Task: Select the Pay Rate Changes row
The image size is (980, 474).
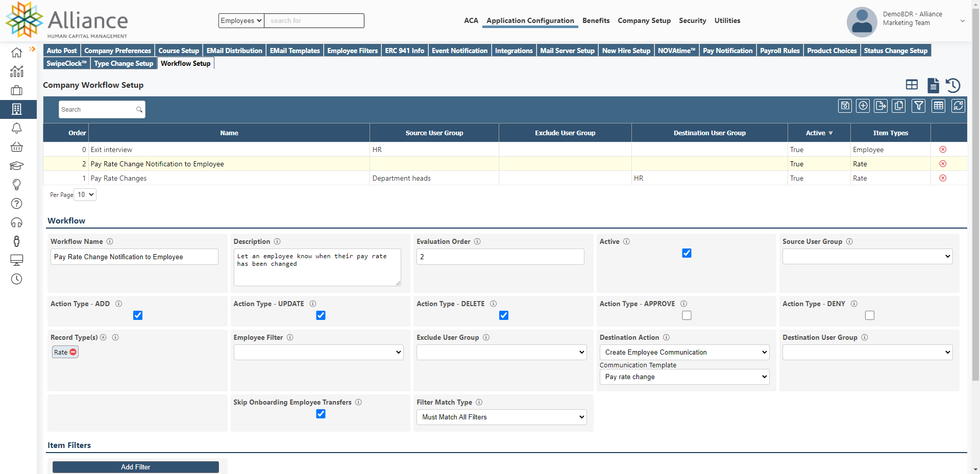Action: click(505, 178)
